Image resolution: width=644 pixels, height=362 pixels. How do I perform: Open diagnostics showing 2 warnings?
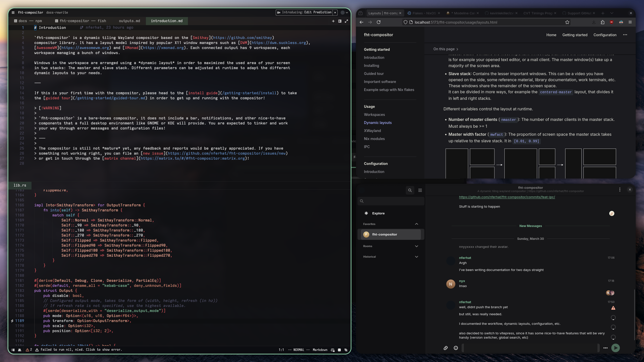(x=29, y=350)
